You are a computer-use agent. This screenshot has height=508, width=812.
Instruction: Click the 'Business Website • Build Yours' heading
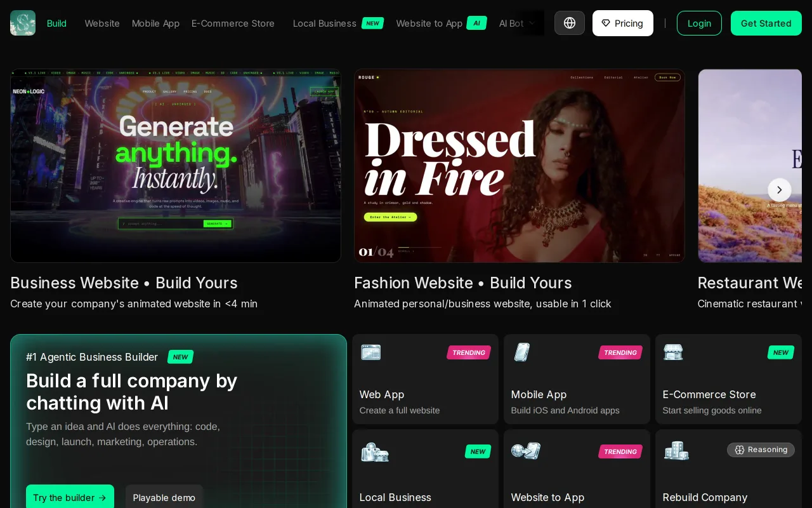(x=124, y=283)
